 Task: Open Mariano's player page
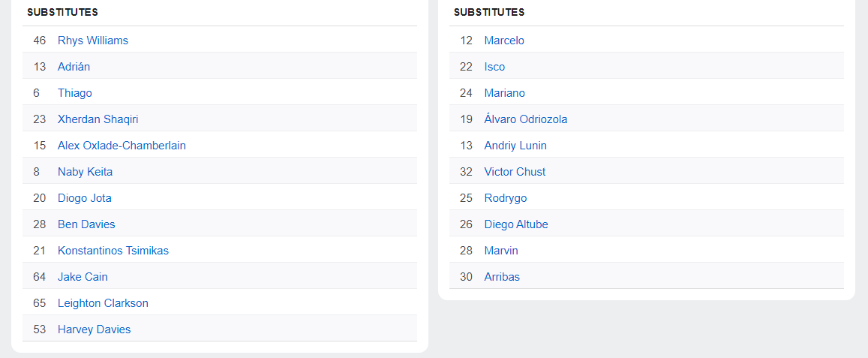(504, 93)
